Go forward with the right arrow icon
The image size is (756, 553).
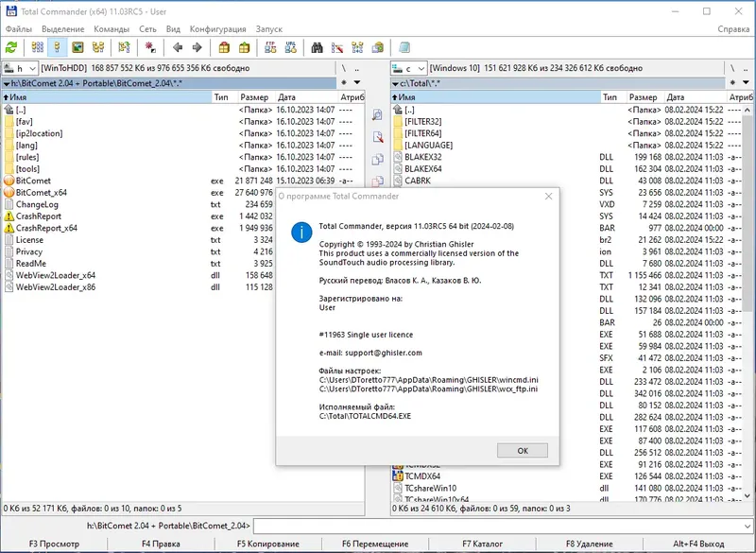[197, 47]
